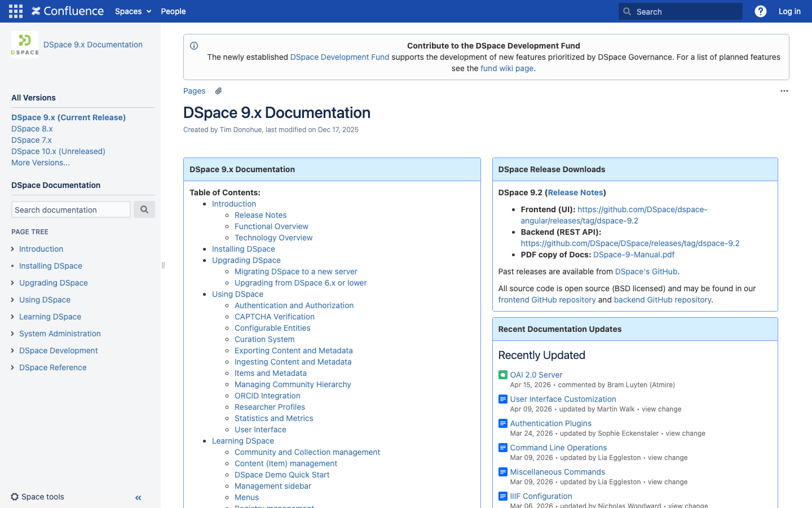
Task: Click the Pages breadcrumb
Action: [x=194, y=91]
